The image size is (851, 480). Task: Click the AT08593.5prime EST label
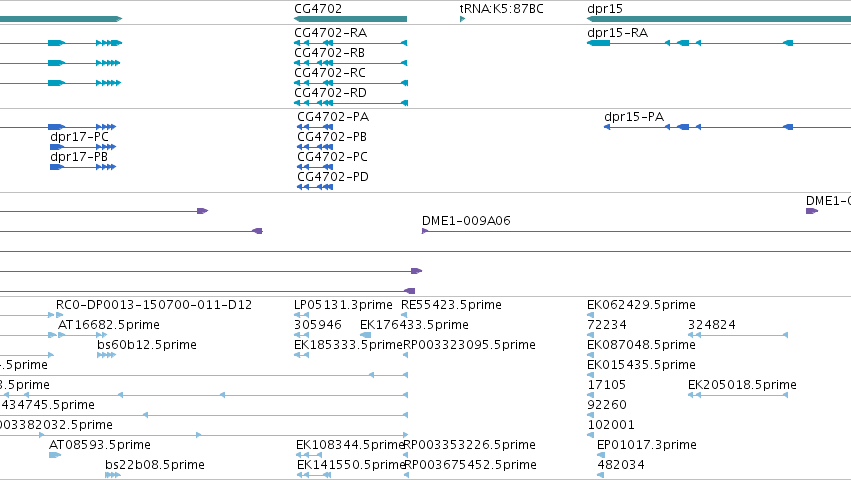(99, 445)
